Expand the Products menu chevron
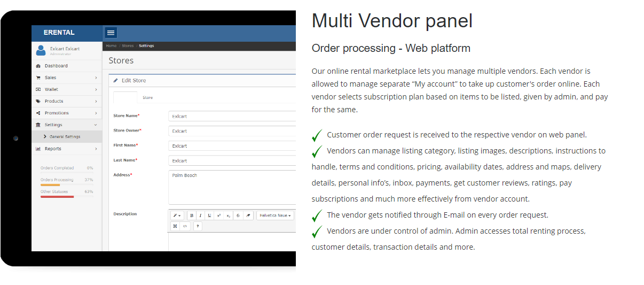The width and height of the screenshot is (644, 285). tap(96, 101)
